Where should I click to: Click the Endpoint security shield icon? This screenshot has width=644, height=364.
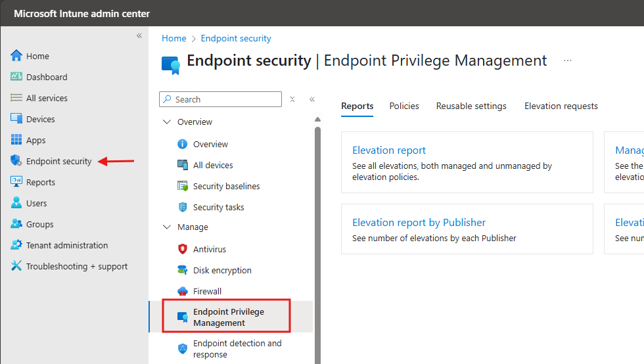tap(16, 160)
